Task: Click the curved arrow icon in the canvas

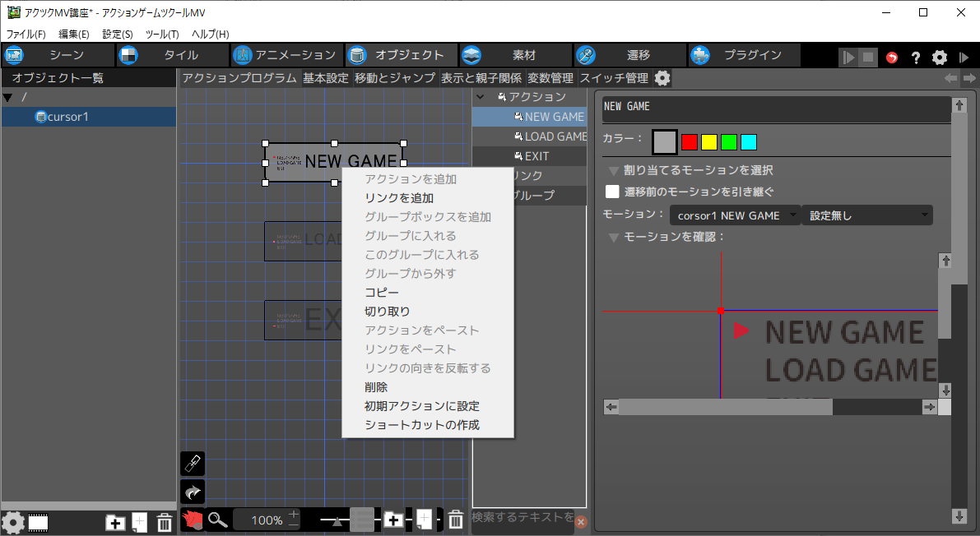Action: (192, 492)
